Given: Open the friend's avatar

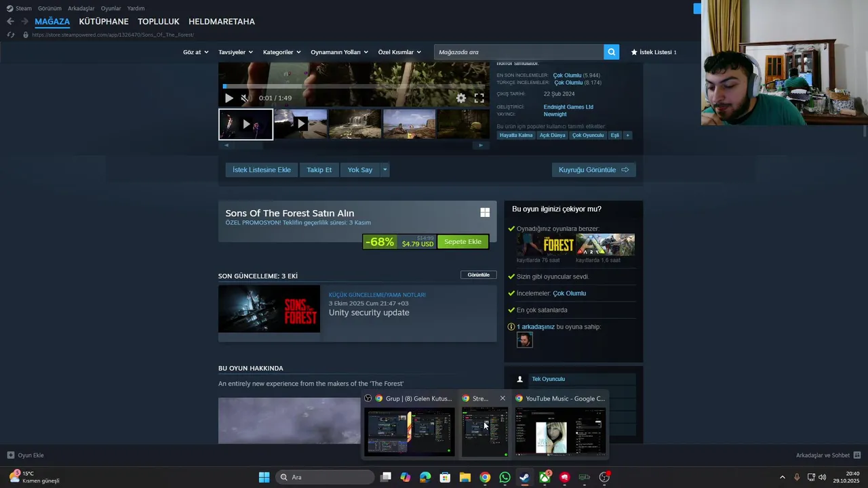Looking at the screenshot, I should [x=525, y=340].
